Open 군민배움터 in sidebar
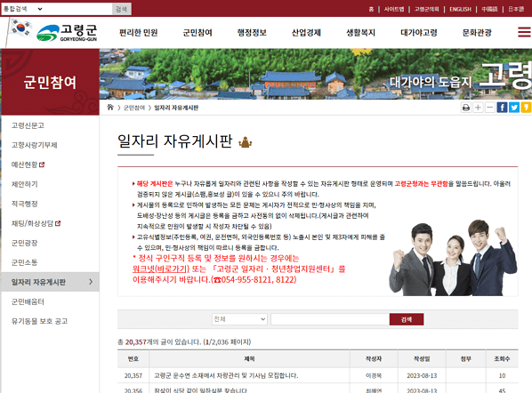Screen dimensions: 532x393 tap(28, 301)
